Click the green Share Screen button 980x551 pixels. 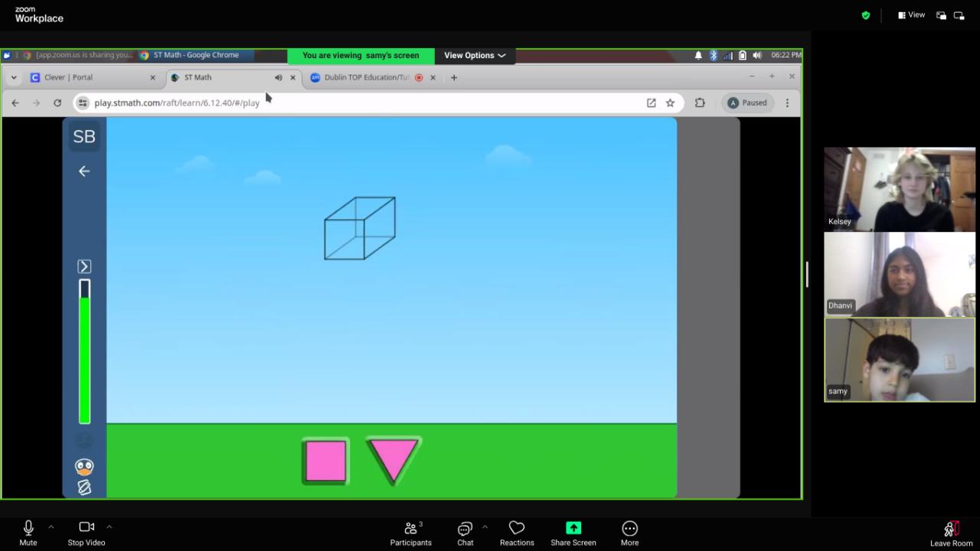click(573, 533)
